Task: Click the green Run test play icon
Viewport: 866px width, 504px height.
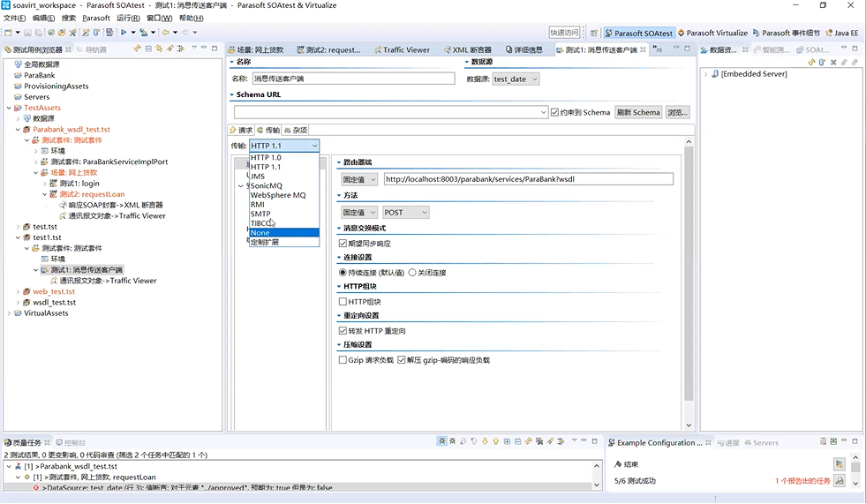Action: tap(124, 33)
